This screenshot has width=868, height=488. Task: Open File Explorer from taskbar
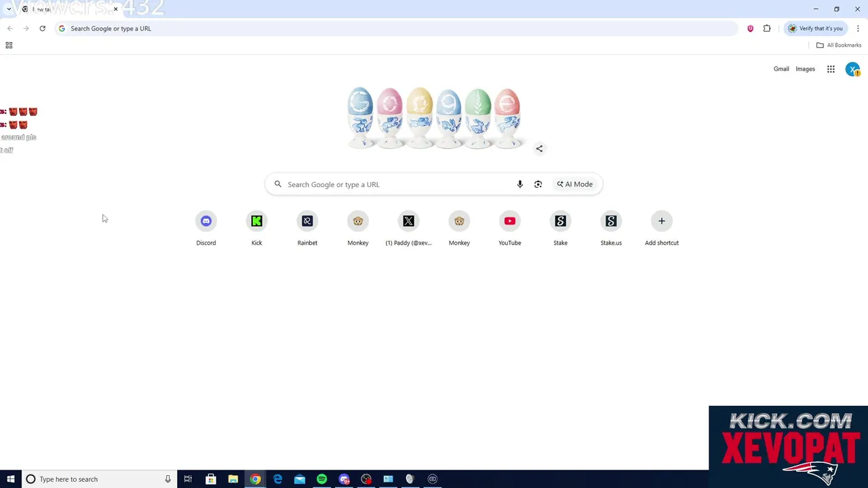(x=233, y=479)
